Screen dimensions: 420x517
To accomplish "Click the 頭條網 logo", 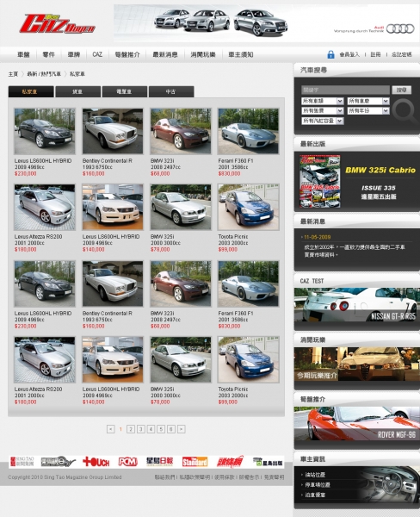I will coord(230,462).
